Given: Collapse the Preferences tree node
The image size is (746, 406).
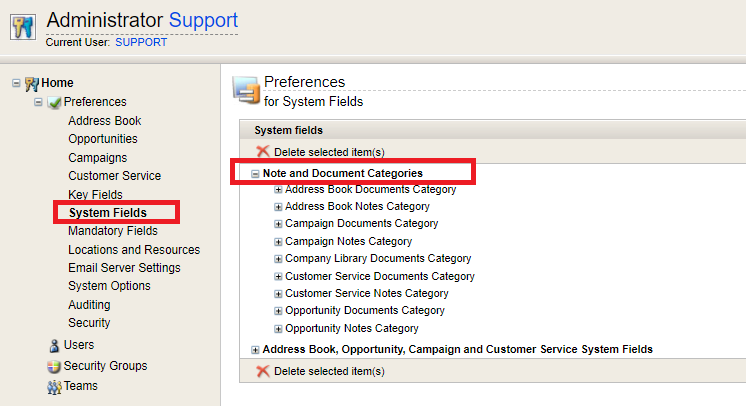Looking at the screenshot, I should coord(38,102).
